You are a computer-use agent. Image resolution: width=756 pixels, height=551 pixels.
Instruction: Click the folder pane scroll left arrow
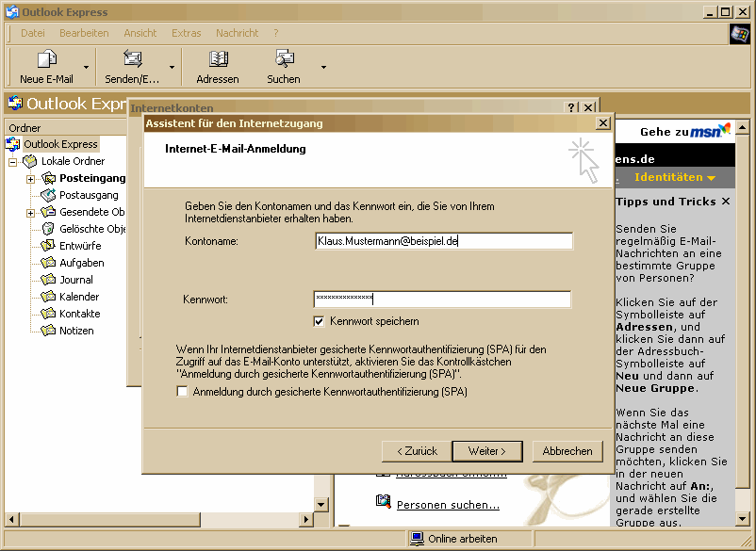point(12,520)
